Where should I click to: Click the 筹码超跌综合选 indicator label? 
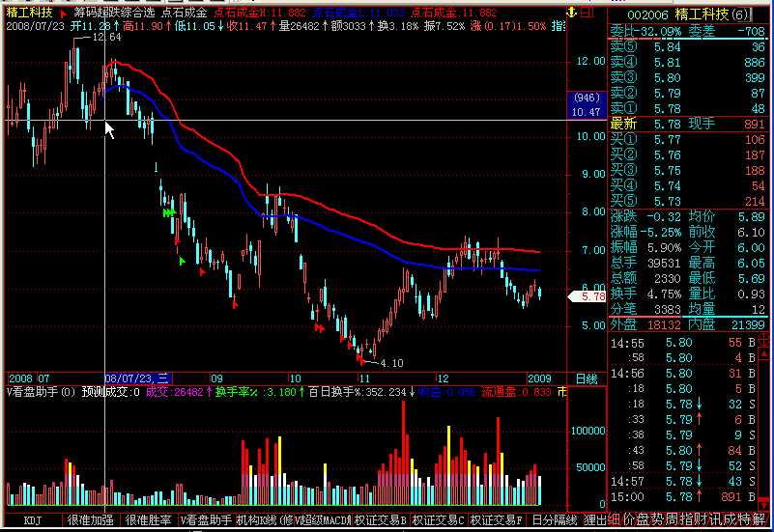pyautogui.click(x=115, y=13)
